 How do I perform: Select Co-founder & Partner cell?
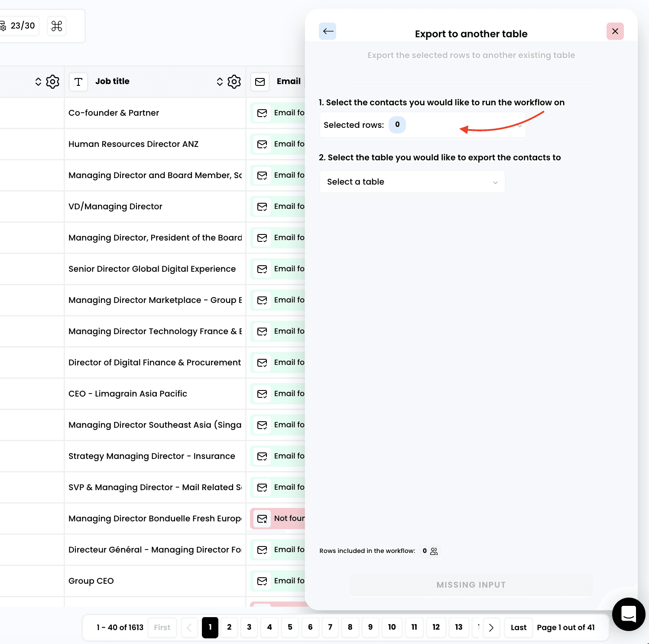(x=155, y=113)
